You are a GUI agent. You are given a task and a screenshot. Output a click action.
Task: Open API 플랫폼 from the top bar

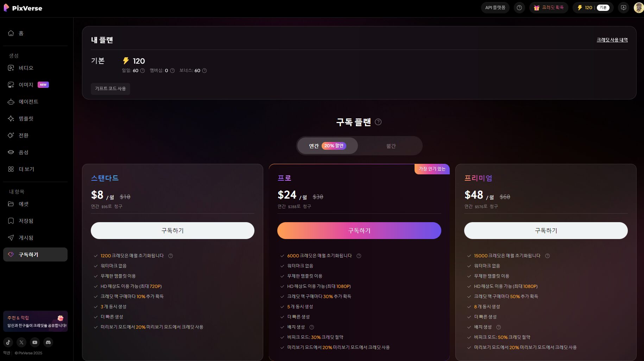click(x=495, y=7)
